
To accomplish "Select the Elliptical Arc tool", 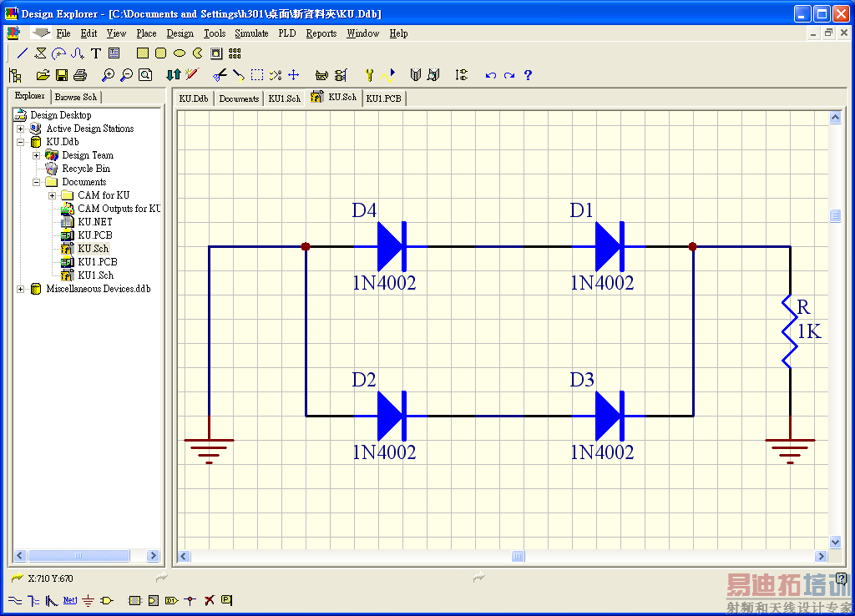I will 59,53.
